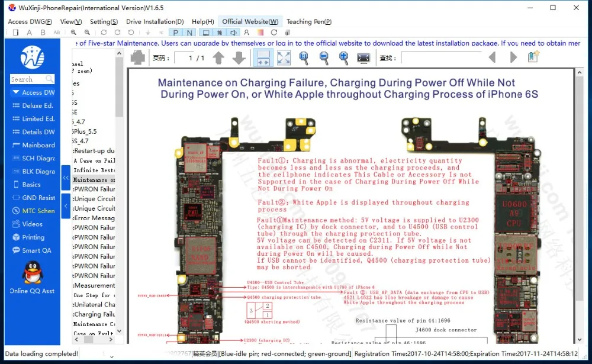
Task: Click the fit-to-page expand arrows icon
Action: tap(284, 58)
